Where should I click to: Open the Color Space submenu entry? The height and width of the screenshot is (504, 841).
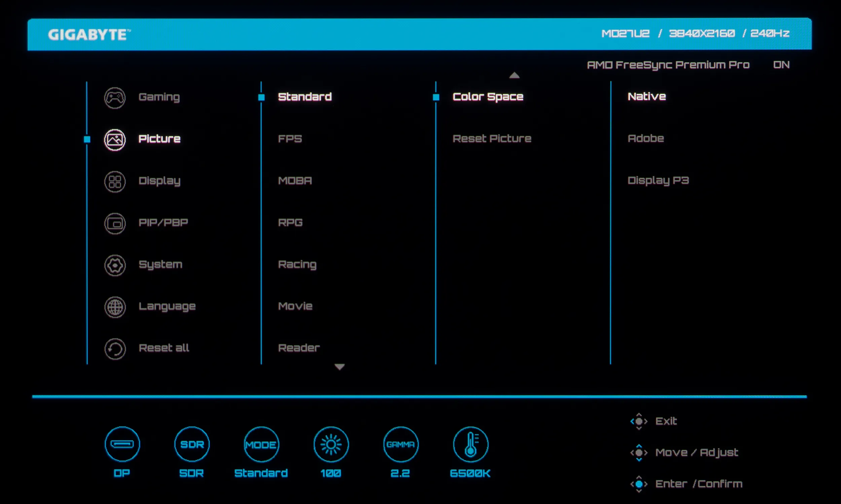(487, 97)
